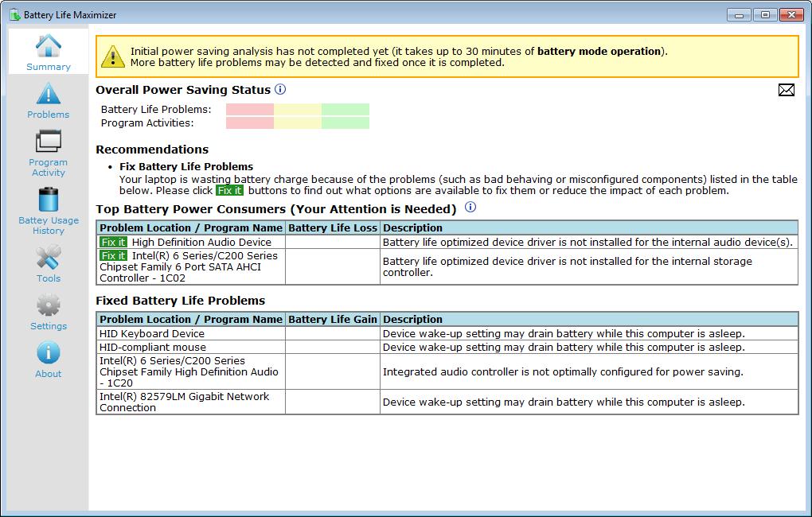Click 'Integrated audio controller' description text
Image resolution: width=812 pixels, height=517 pixels.
(x=563, y=371)
